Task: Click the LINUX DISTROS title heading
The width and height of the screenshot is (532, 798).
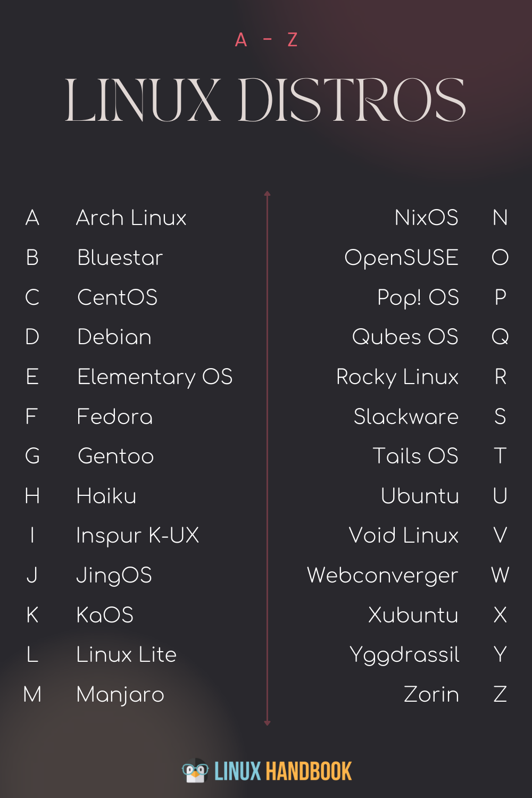Action: (265, 101)
